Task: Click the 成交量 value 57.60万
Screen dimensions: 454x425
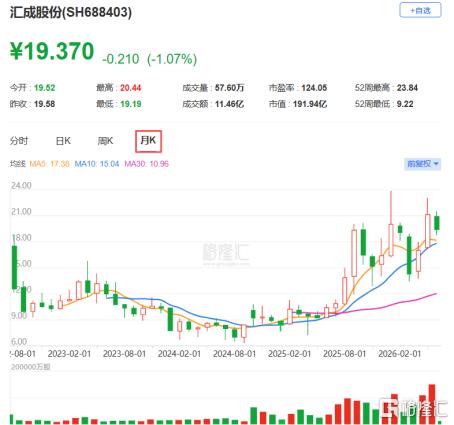Action: [229, 88]
